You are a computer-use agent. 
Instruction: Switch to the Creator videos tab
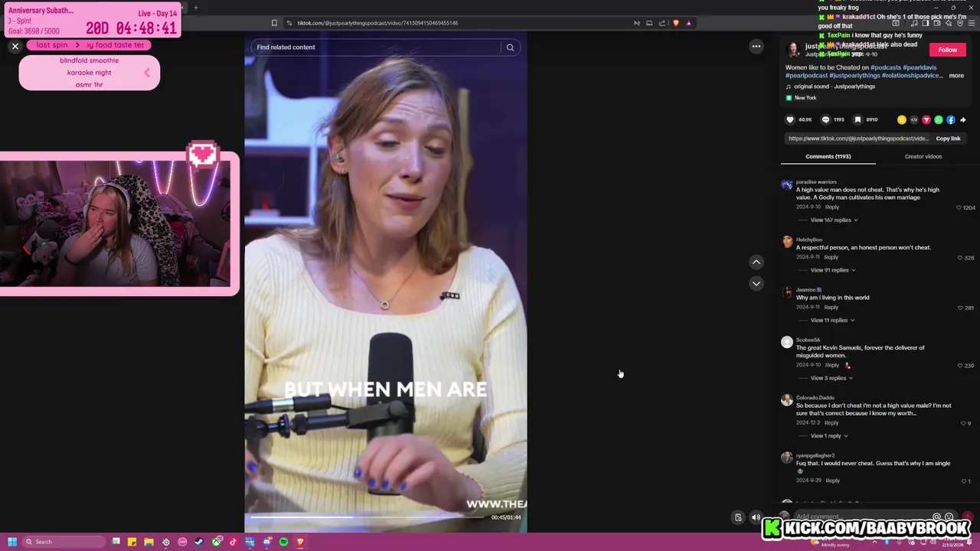pyautogui.click(x=923, y=156)
